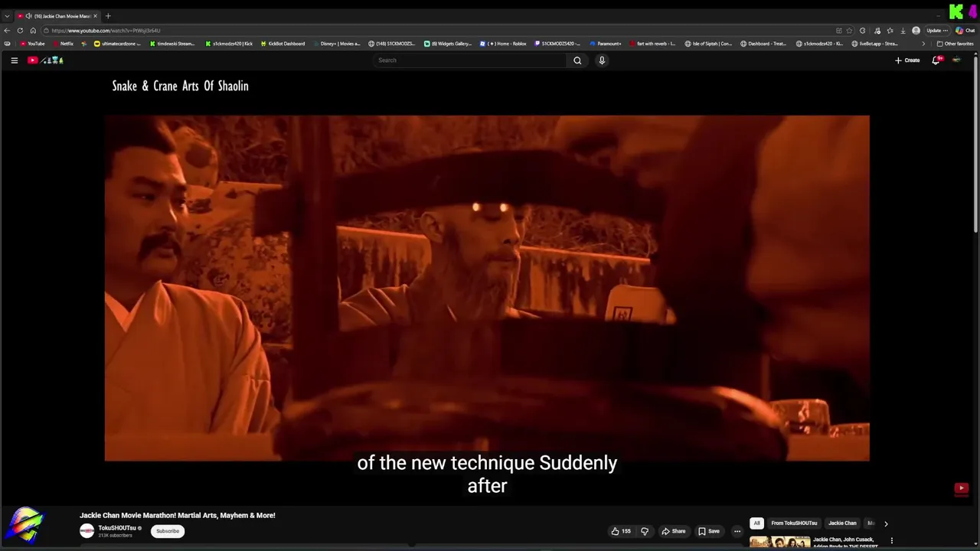Viewport: 980px width, 551px height.
Task: Open browser settings ellipsis menu
Action: click(x=945, y=31)
